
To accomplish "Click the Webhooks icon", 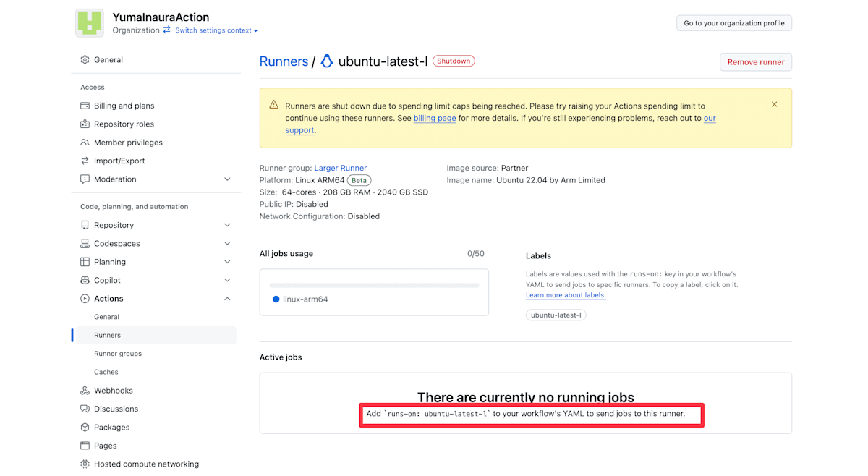I will click(85, 391).
